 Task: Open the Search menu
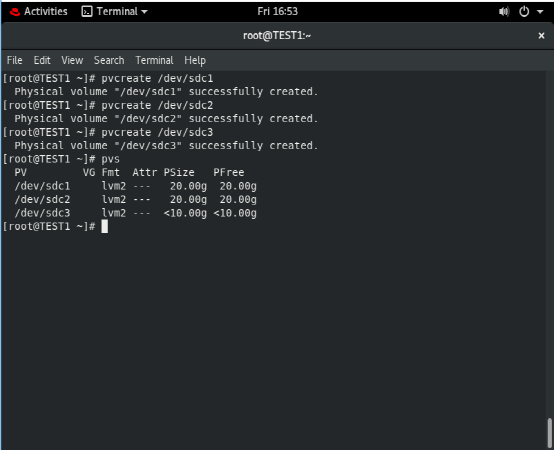click(x=109, y=60)
